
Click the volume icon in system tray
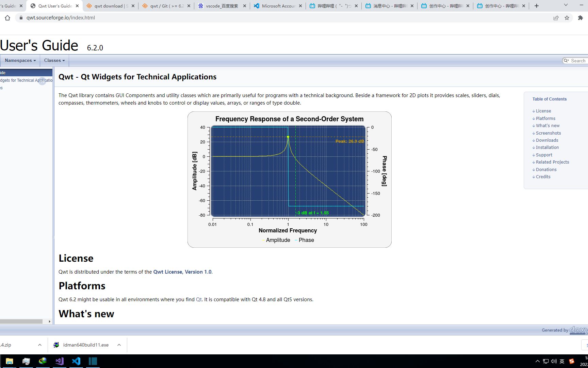554,361
